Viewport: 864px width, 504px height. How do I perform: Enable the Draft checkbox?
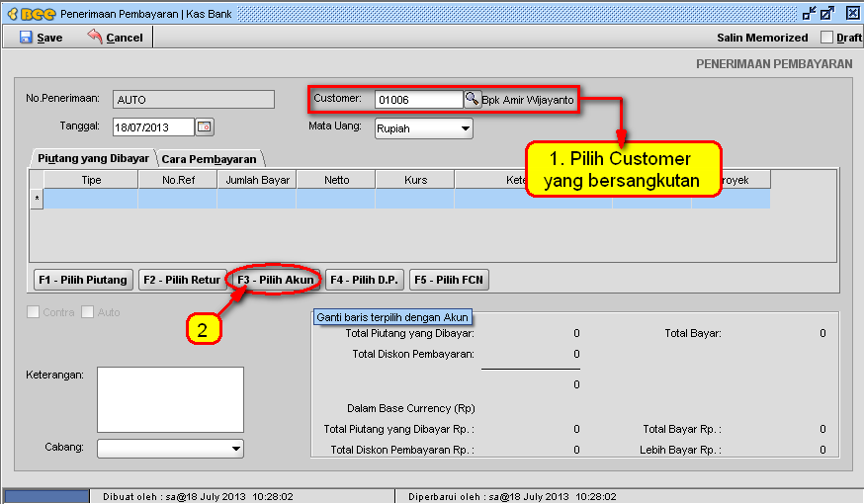(x=827, y=38)
